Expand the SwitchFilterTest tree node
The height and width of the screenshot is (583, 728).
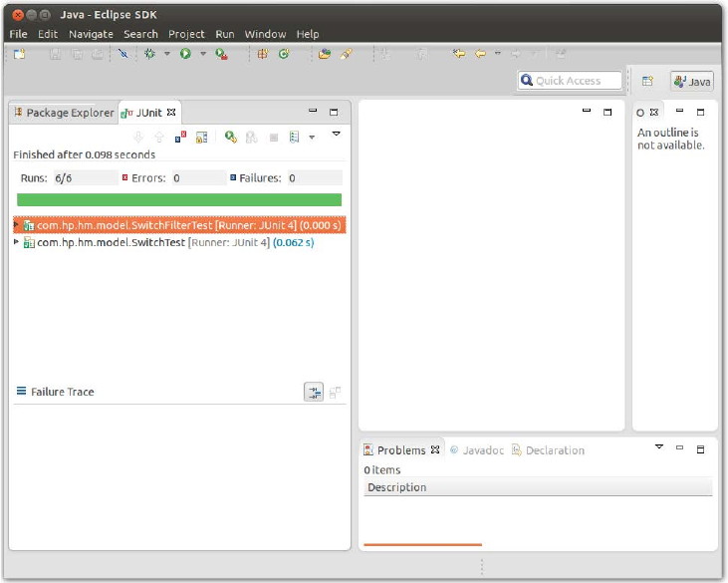pos(17,225)
